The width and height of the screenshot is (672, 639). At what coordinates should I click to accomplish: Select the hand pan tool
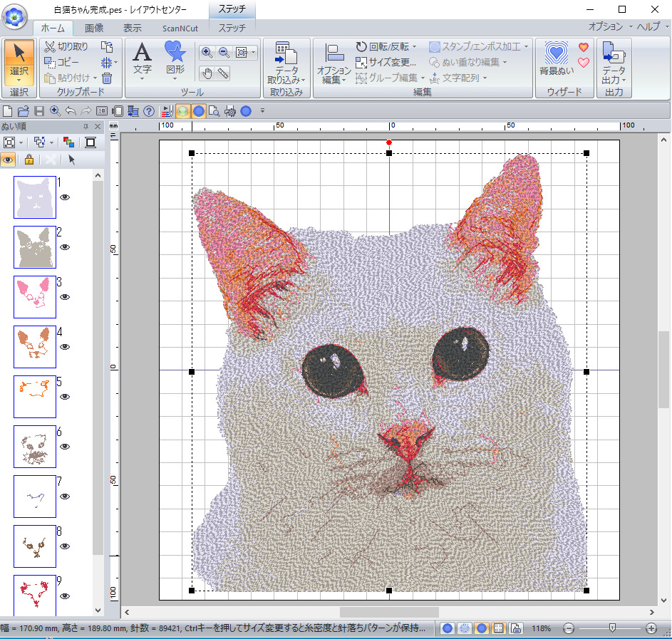(x=207, y=73)
